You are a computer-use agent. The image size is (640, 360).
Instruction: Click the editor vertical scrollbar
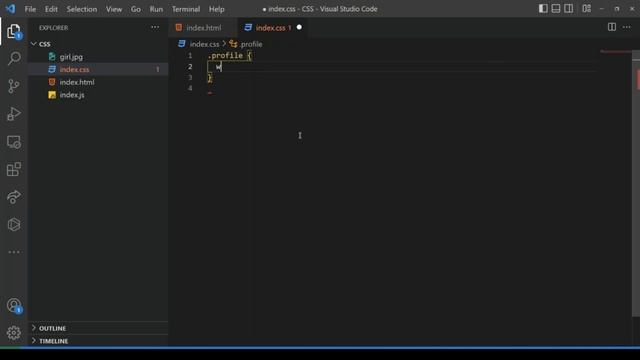point(636,184)
